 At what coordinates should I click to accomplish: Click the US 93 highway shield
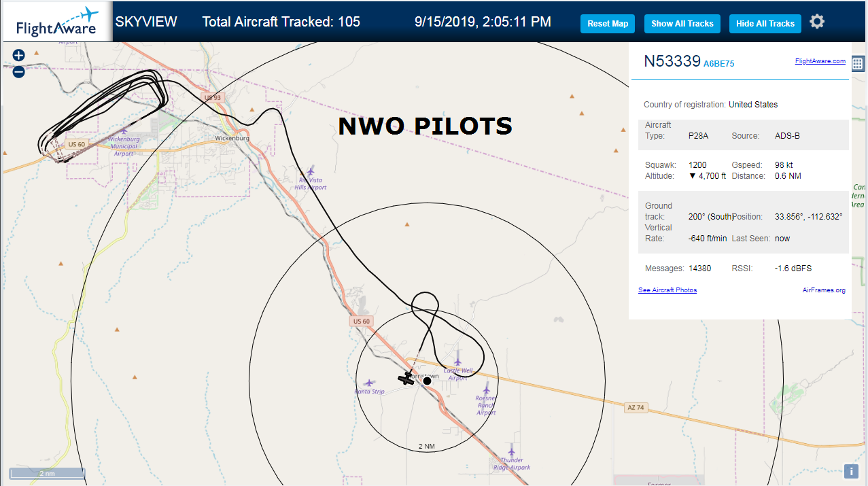(213, 98)
